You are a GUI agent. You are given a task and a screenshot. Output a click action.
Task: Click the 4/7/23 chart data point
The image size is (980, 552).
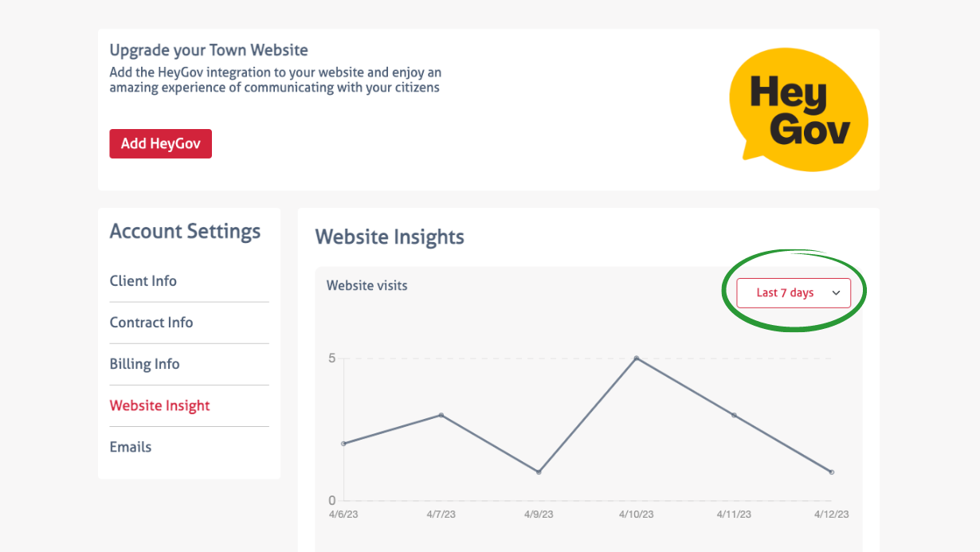point(441,415)
